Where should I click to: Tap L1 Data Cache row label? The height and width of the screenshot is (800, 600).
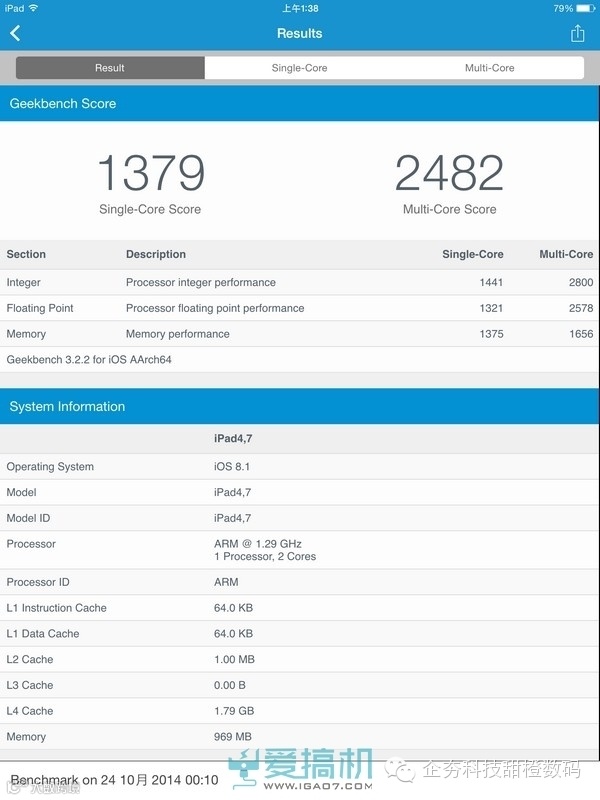(x=43, y=634)
